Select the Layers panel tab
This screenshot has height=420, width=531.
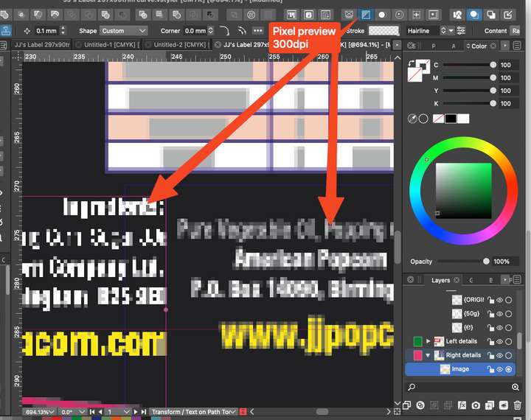point(440,280)
